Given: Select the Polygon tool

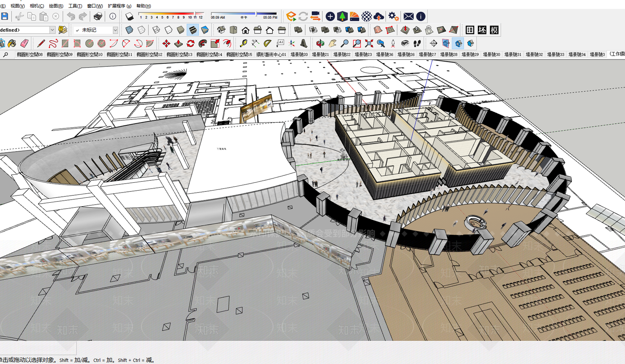Looking at the screenshot, I should (102, 43).
